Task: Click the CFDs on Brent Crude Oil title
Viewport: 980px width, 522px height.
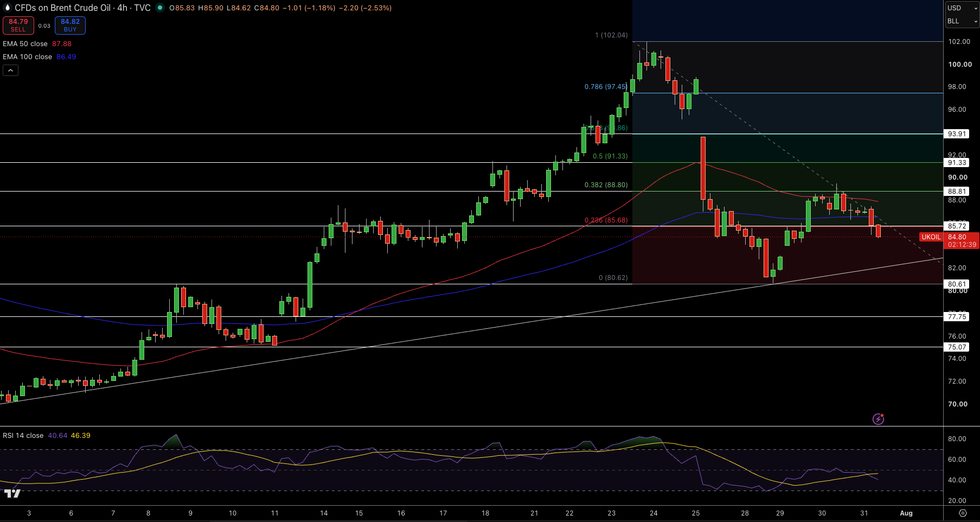Action: (x=62, y=8)
